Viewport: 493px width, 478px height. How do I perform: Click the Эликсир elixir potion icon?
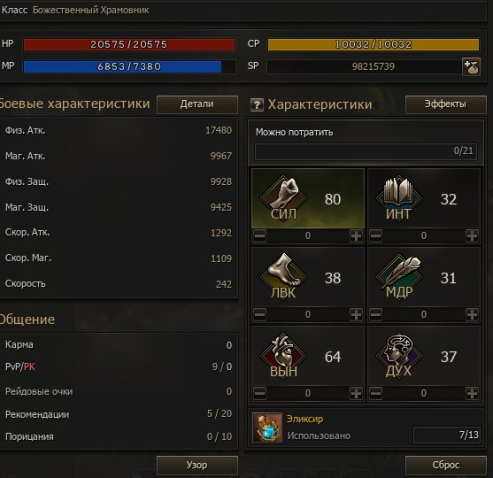[267, 427]
